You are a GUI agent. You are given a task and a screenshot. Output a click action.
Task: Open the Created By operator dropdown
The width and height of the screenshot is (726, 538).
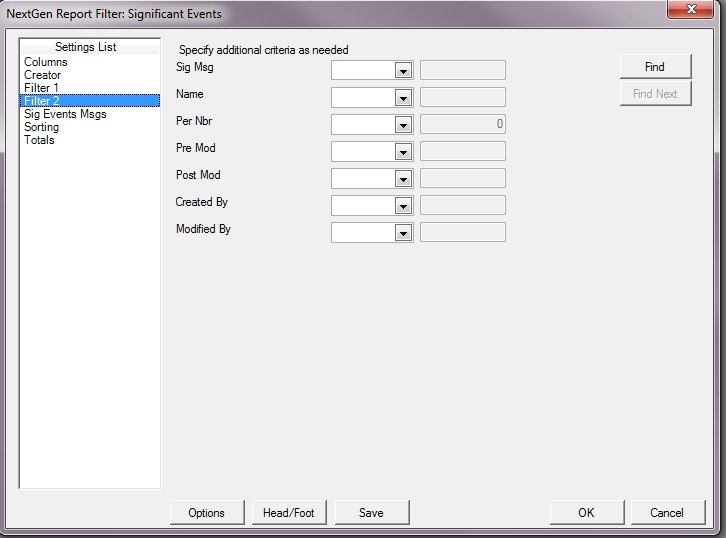click(403, 206)
